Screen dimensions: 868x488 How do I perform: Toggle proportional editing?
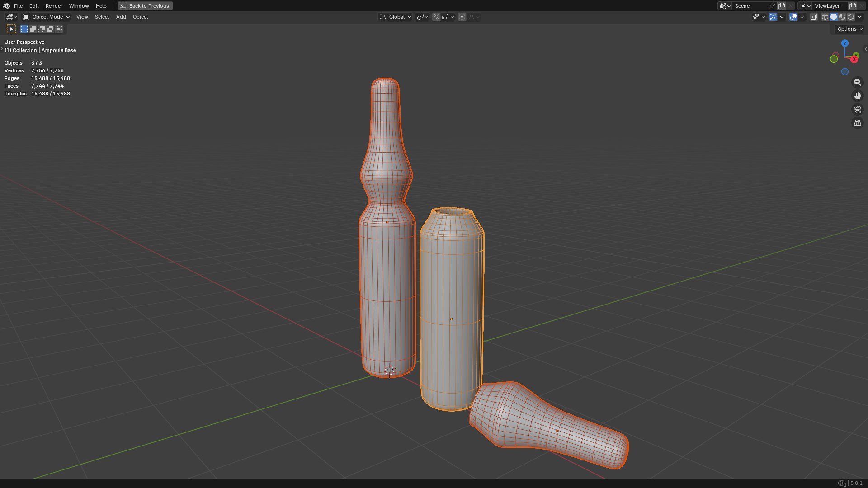pos(462,17)
